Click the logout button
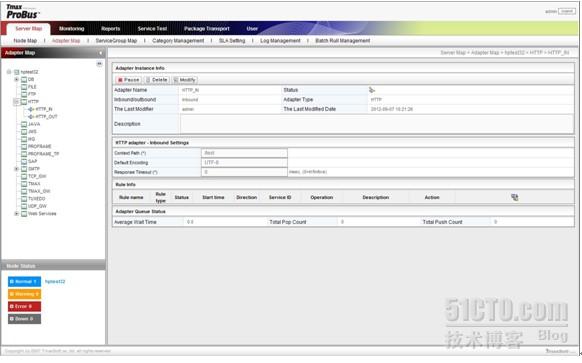Viewport: 582px width, 363px height. (567, 12)
